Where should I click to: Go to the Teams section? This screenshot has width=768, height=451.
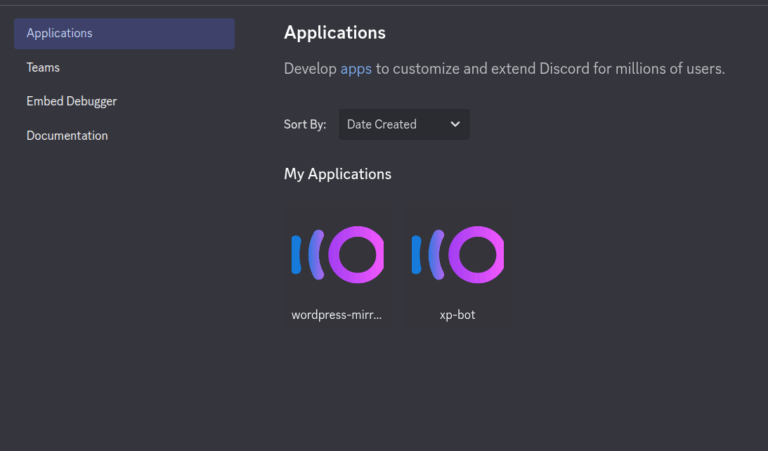[x=43, y=68]
